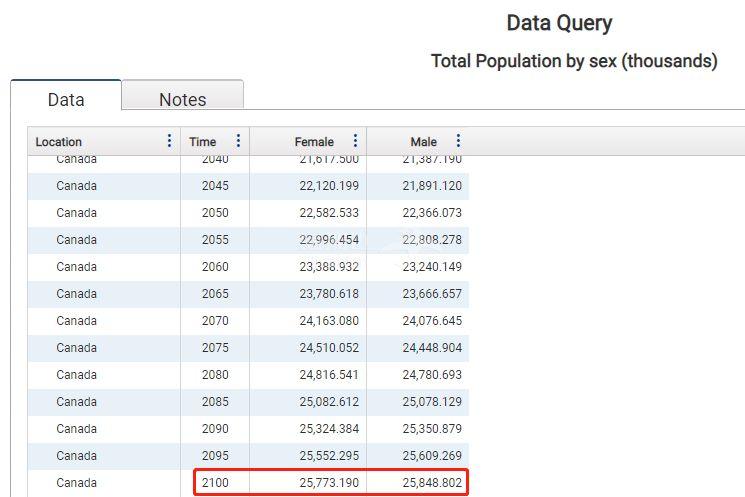Select Female value 25,324.384
Viewport: 745px width, 497px height.
tap(329, 430)
